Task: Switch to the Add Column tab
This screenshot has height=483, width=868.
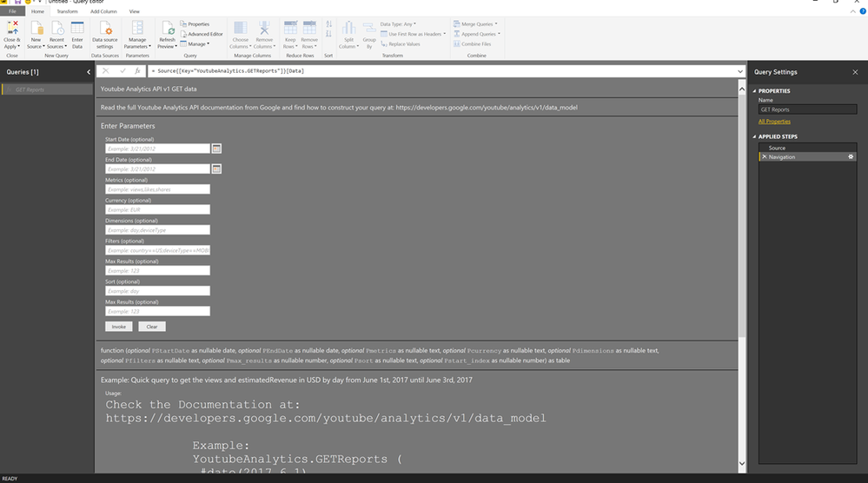Action: pyautogui.click(x=103, y=11)
